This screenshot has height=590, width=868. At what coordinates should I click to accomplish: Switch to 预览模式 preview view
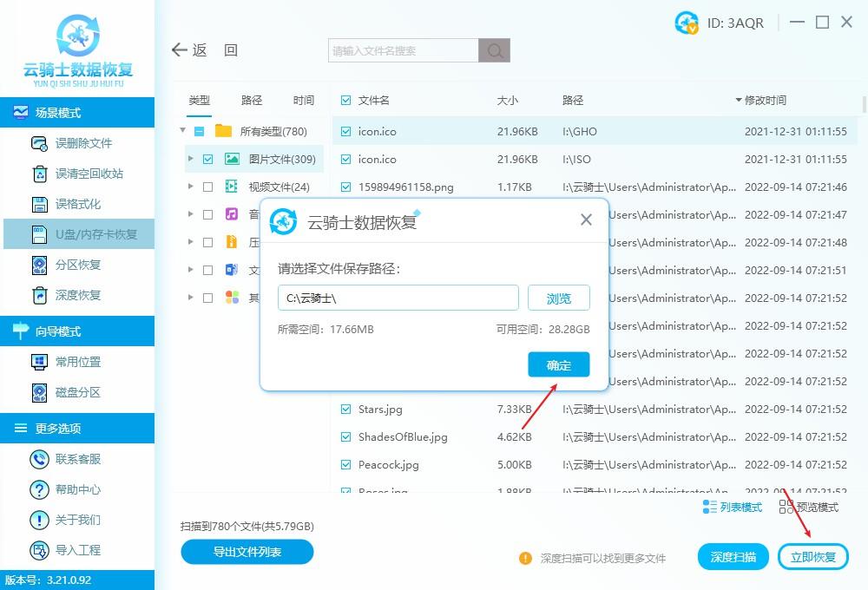(x=809, y=507)
